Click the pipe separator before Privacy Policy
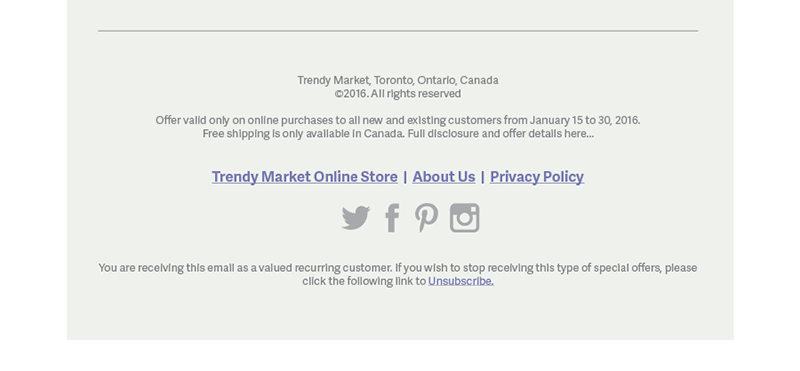Screen dimensions: 800x371 (x=483, y=177)
